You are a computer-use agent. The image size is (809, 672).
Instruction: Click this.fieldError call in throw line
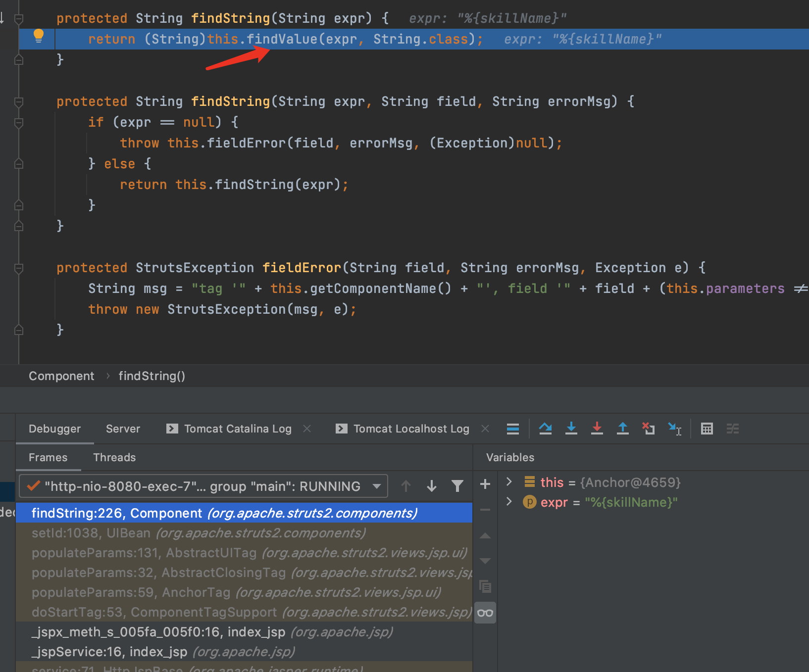227,143
